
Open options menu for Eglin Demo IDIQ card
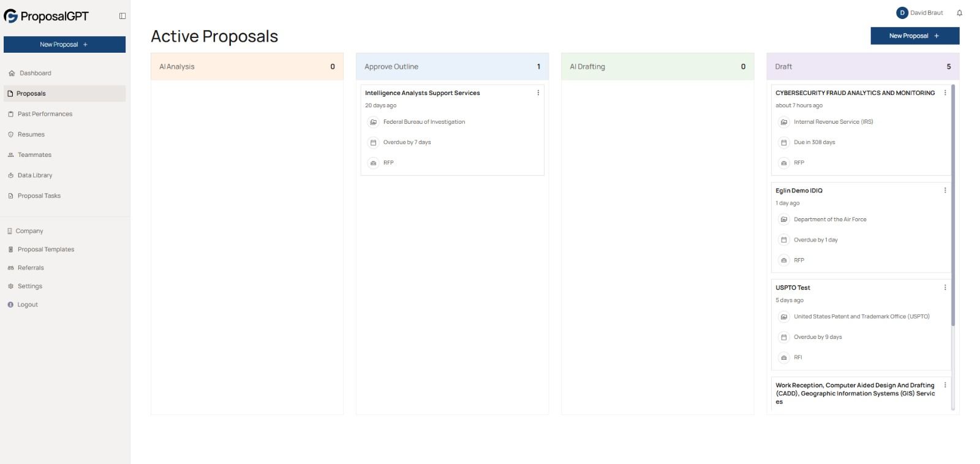pyautogui.click(x=944, y=191)
